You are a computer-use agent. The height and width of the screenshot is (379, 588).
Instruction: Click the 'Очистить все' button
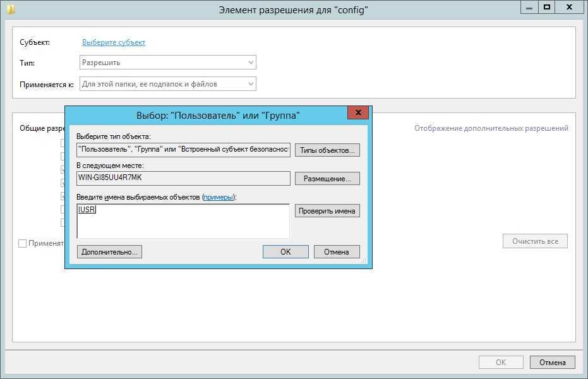pyautogui.click(x=535, y=241)
